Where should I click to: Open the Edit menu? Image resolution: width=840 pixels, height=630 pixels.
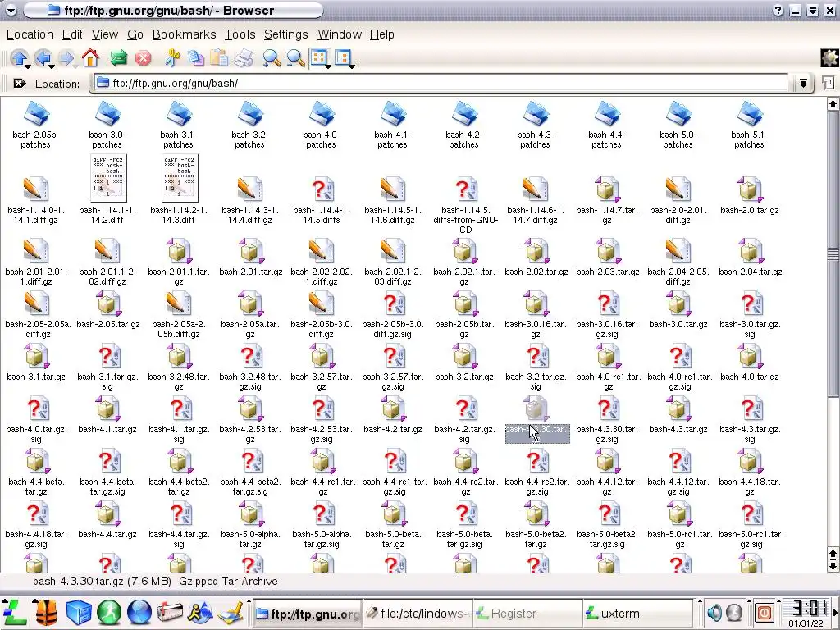tap(72, 34)
